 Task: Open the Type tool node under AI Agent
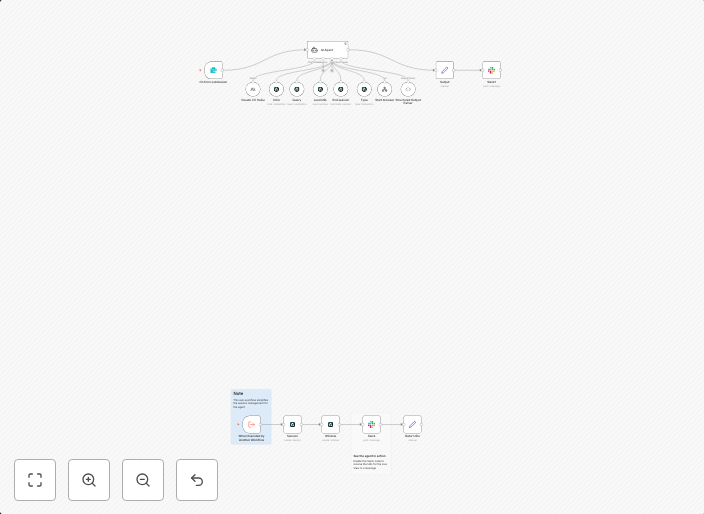pyautogui.click(x=364, y=89)
